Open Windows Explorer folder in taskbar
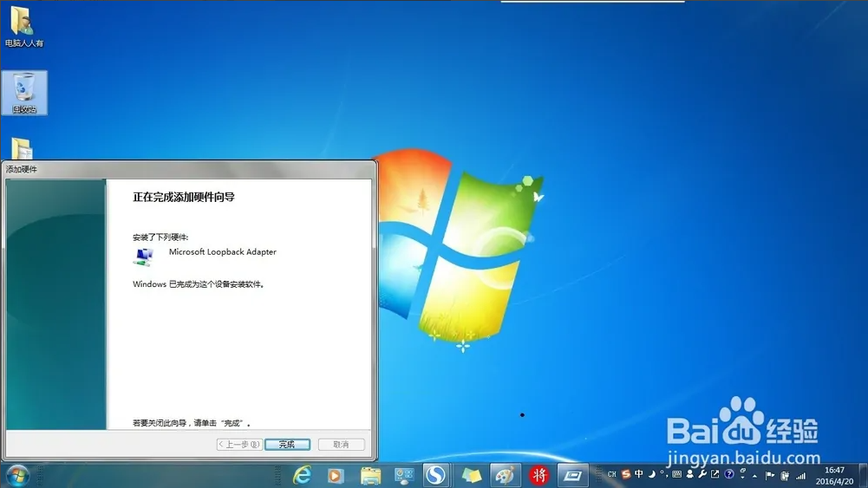The image size is (868, 488). (x=370, y=475)
